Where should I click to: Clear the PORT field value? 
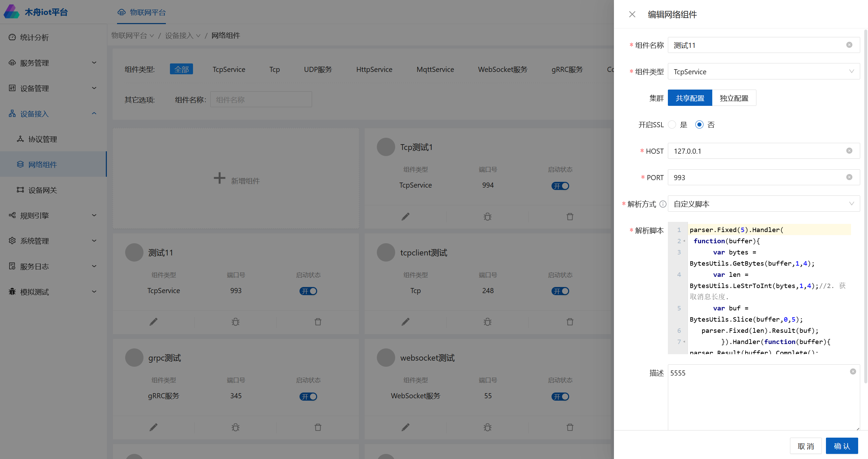[x=849, y=177]
